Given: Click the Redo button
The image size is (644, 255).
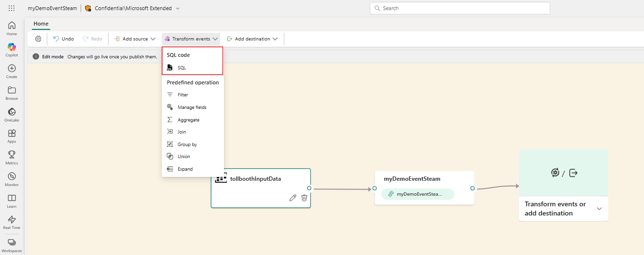Looking at the screenshot, I should [x=93, y=39].
